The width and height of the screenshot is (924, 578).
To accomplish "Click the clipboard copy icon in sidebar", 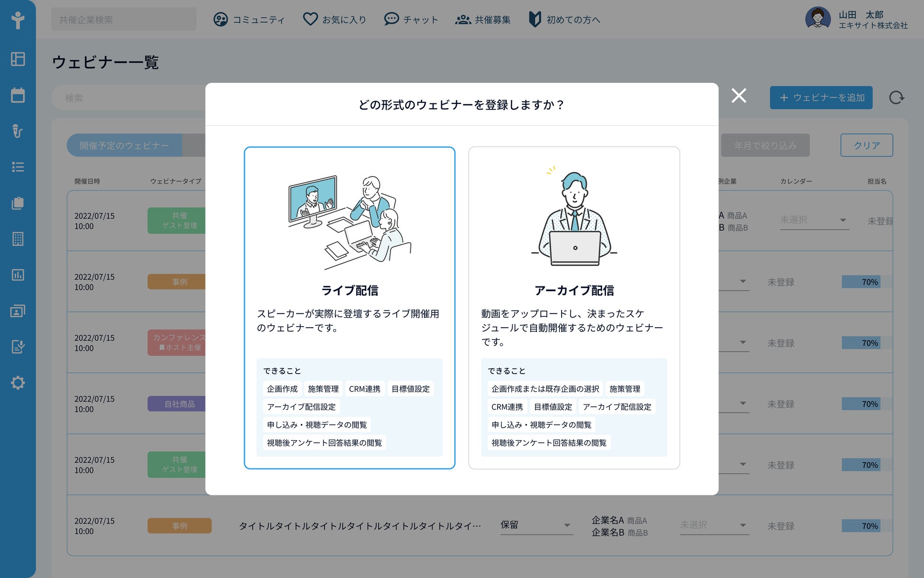I will coord(18,203).
